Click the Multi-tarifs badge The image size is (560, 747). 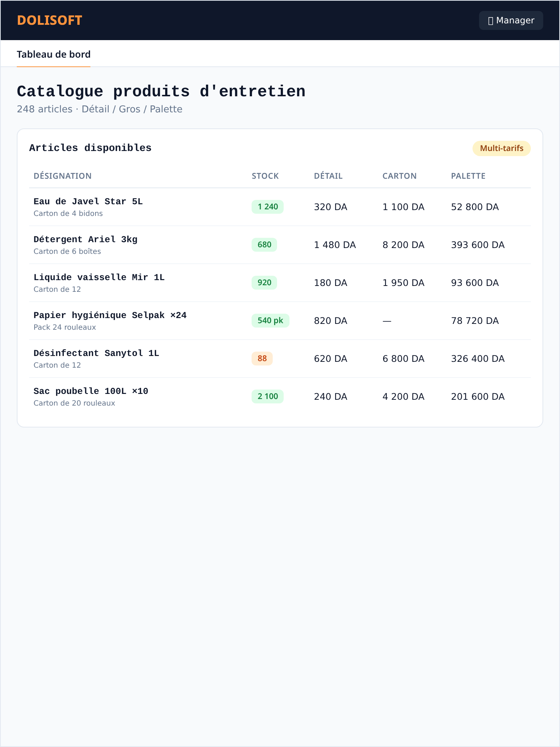click(x=501, y=148)
